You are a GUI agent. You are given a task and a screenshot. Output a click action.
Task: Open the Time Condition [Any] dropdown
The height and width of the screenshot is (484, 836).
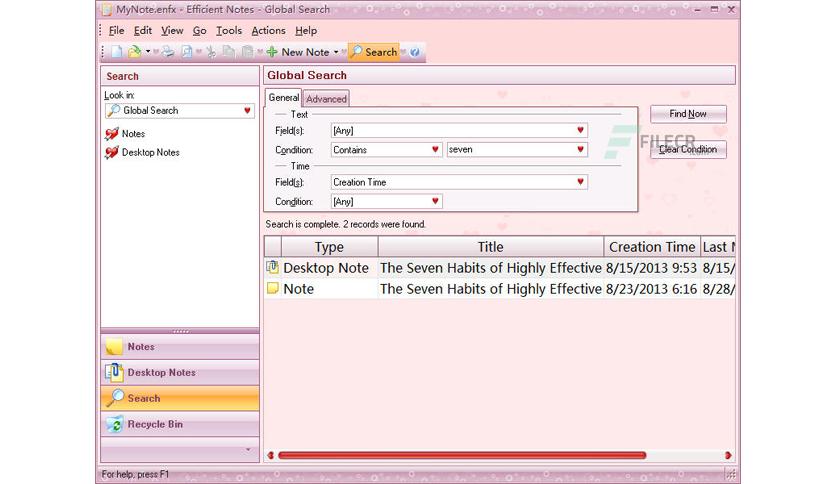point(435,201)
